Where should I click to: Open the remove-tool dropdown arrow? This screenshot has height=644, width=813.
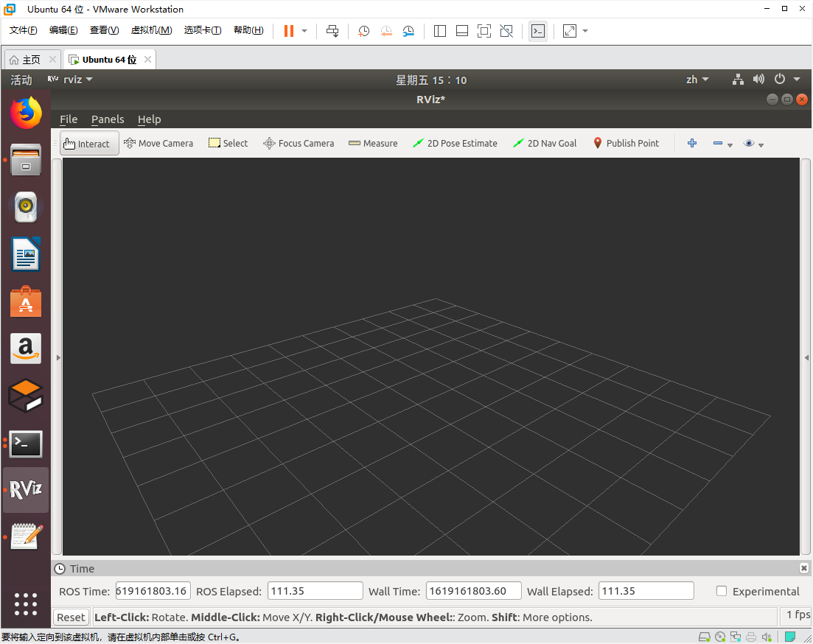[730, 145]
